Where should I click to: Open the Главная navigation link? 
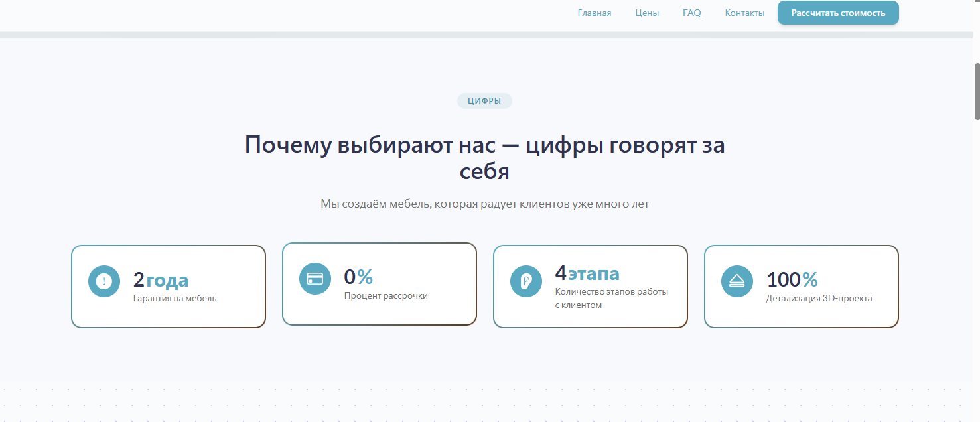[x=594, y=13]
